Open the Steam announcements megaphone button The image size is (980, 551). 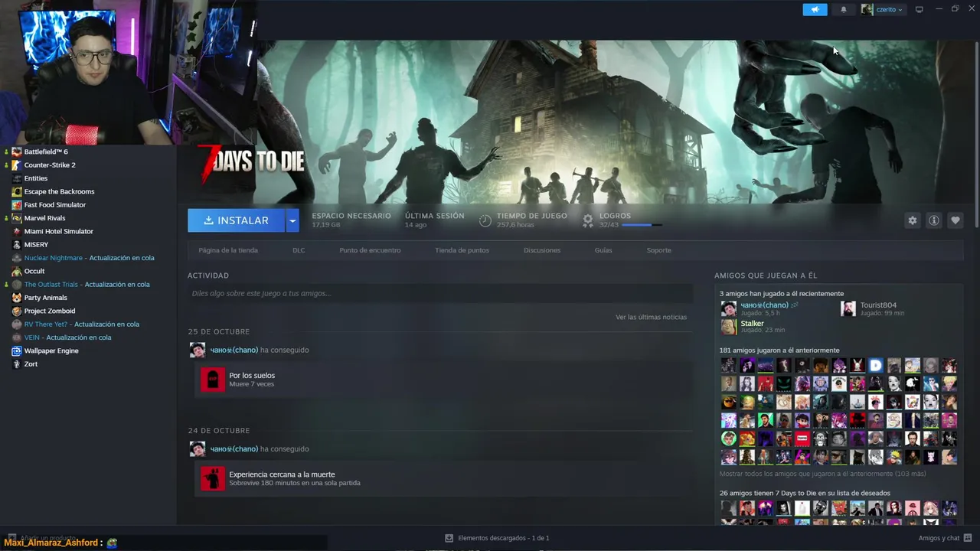815,9
